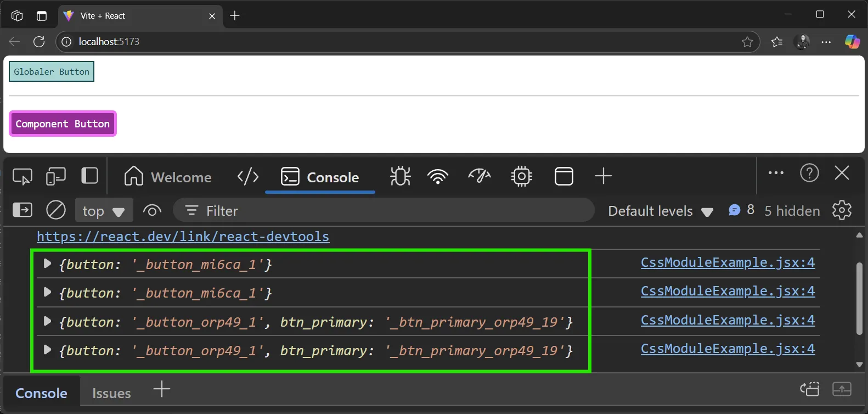868x414 pixels.
Task: Reload the localhost page
Action: click(39, 42)
